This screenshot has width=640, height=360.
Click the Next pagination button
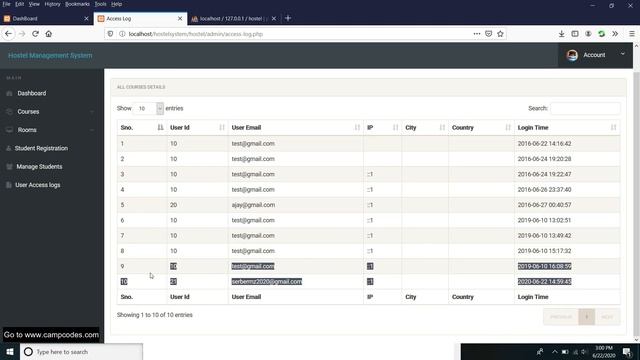[x=607, y=317]
